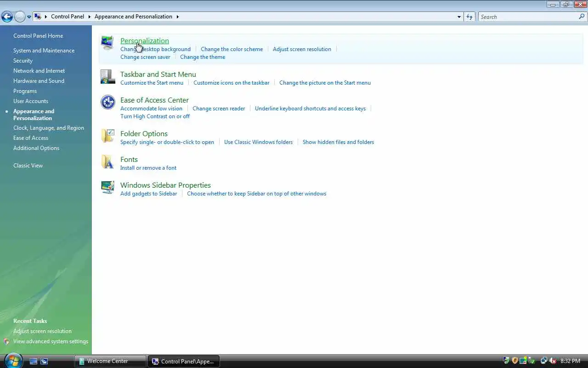The height and width of the screenshot is (368, 588).
Task: Click the shield security tray icon
Action: click(x=514, y=361)
